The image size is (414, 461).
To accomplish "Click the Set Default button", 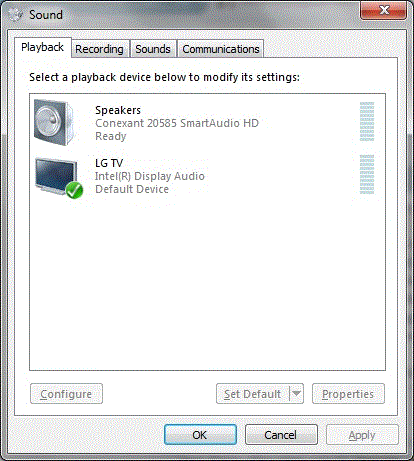I will click(253, 394).
